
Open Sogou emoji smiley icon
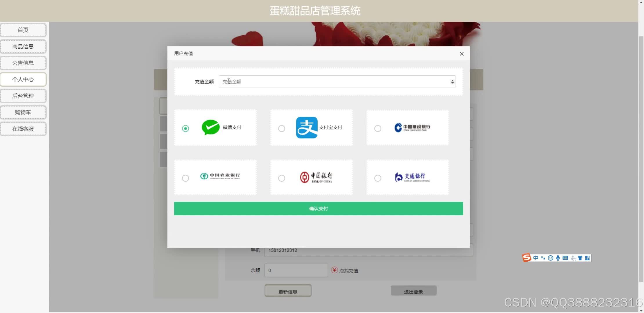(x=550, y=258)
